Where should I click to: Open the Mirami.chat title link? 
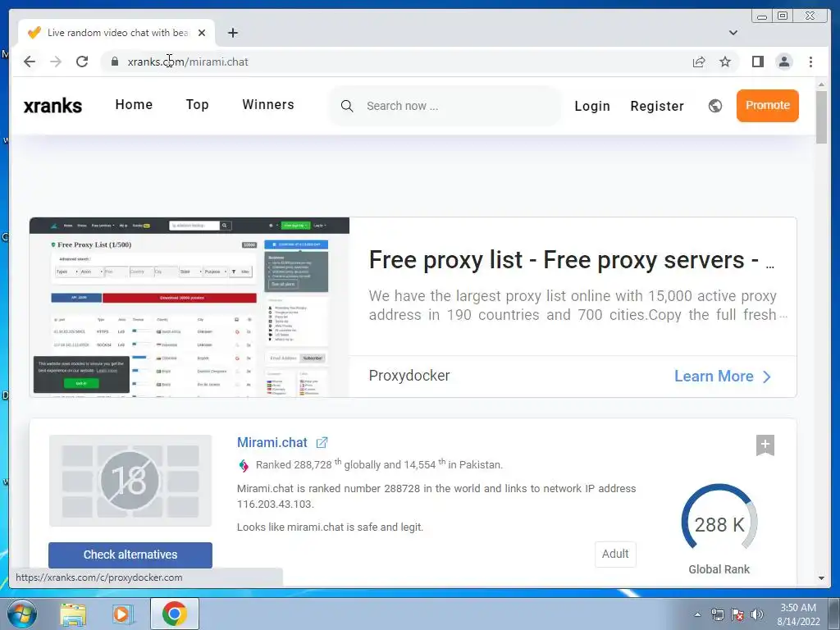tap(272, 442)
